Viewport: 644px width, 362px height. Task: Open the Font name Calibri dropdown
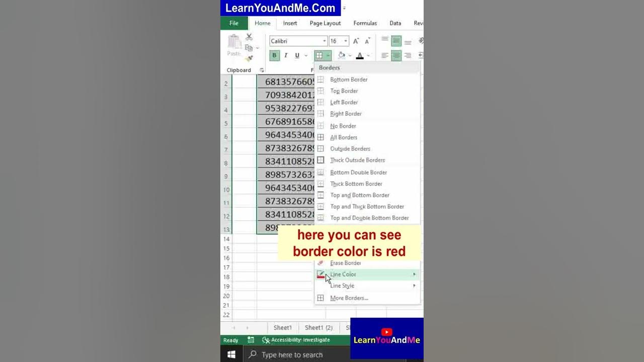[325, 41]
